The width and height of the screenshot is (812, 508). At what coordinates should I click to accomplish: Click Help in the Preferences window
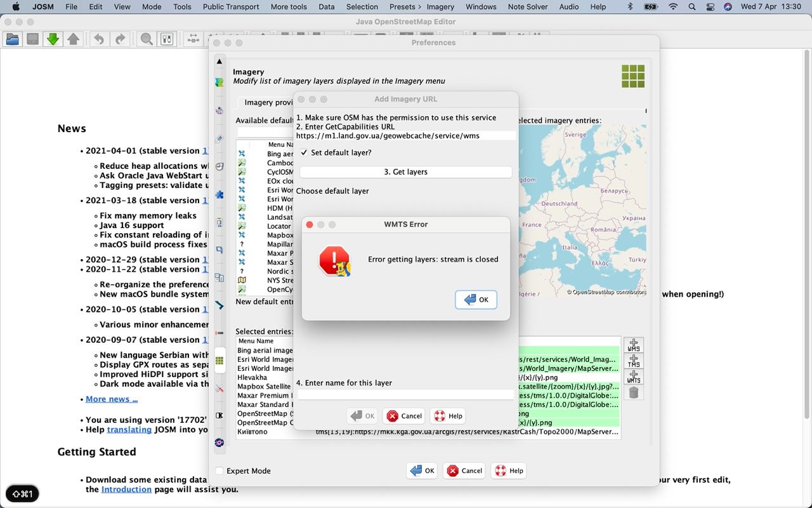(x=509, y=471)
